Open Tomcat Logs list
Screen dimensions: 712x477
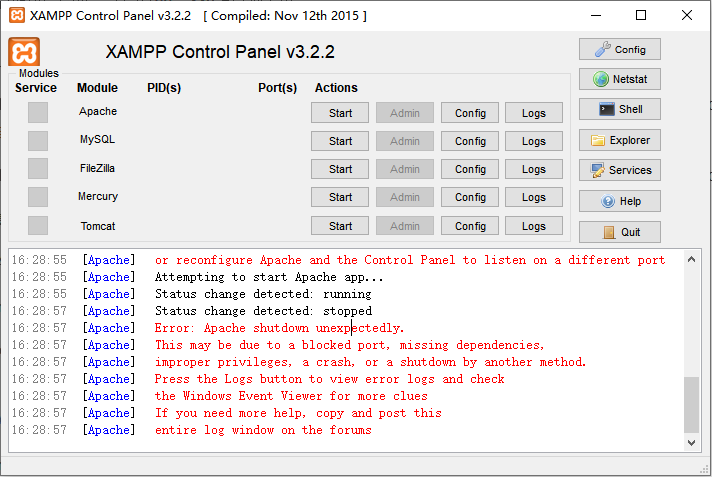(534, 226)
